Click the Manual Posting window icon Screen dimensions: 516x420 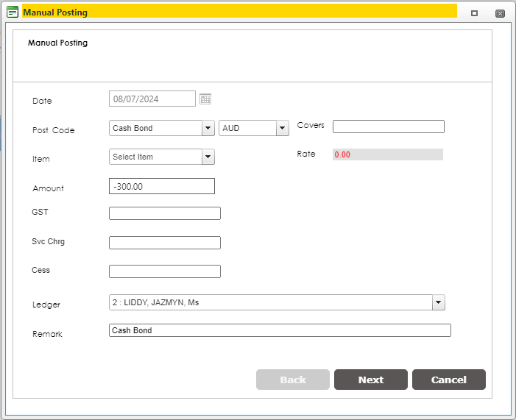13,12
